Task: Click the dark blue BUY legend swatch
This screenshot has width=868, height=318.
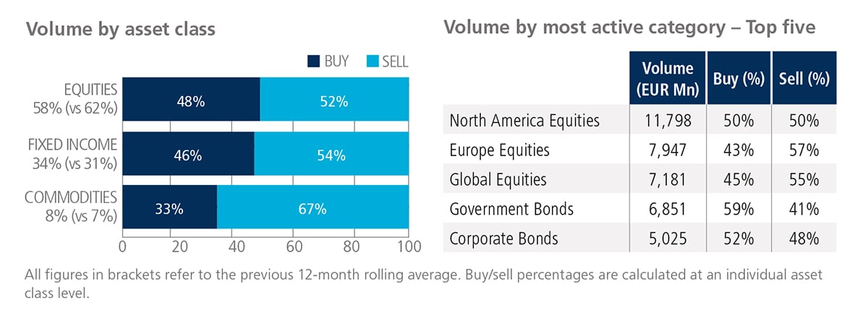Action: coord(314,62)
